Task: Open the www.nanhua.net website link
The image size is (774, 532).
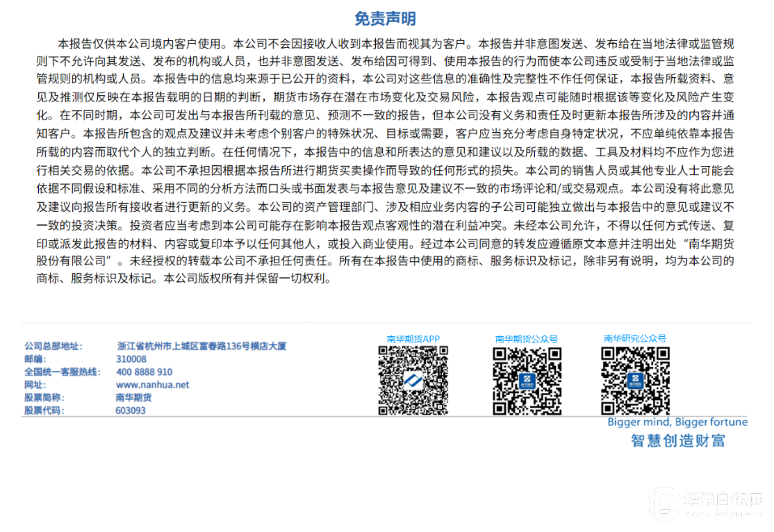Action: coord(152,385)
